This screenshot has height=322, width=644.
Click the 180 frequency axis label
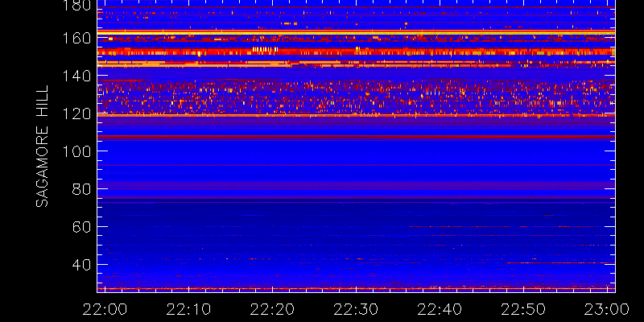77,6
